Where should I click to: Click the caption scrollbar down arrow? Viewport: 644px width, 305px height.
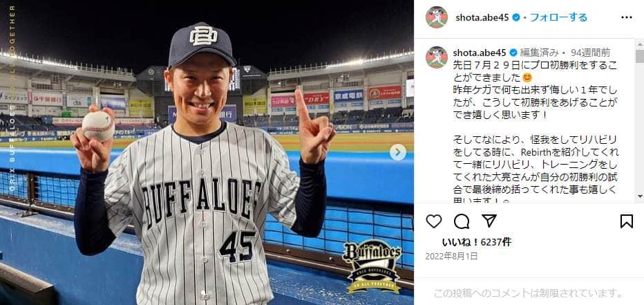pos(639,196)
